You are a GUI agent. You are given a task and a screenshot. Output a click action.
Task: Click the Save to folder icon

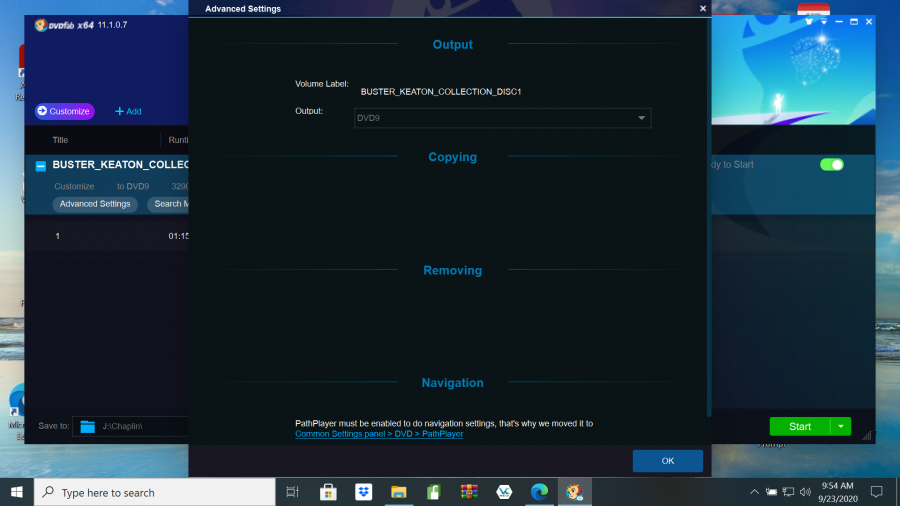point(87,426)
